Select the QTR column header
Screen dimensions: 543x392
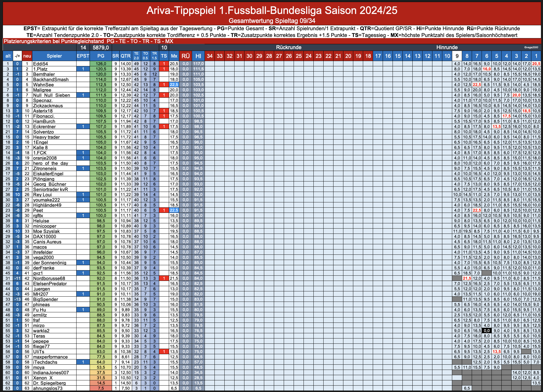click(x=126, y=56)
